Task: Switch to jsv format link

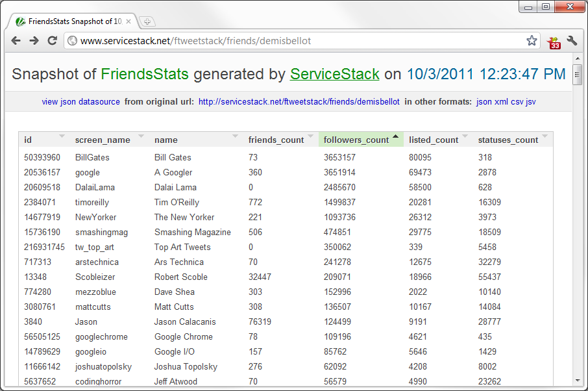Action: tap(531, 102)
